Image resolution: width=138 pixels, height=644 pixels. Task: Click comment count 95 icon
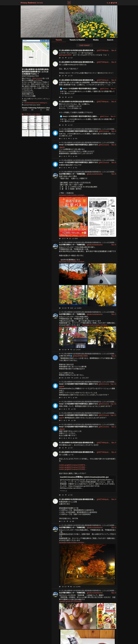pyautogui.click(x=60, y=378)
